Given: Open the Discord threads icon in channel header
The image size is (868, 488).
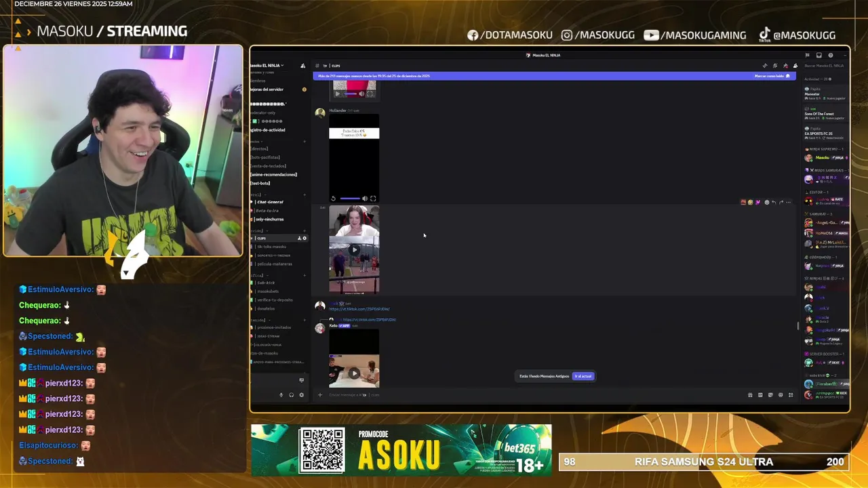Looking at the screenshot, I should [765, 66].
